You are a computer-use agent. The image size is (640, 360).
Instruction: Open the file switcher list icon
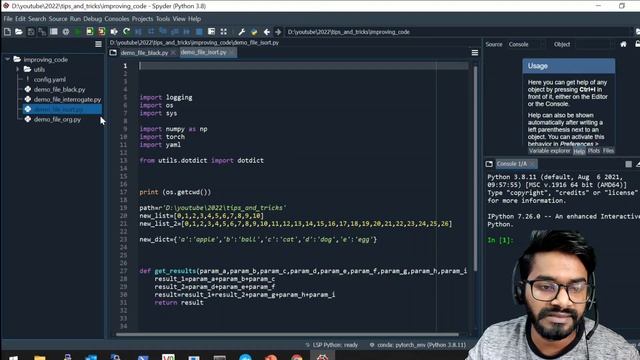coord(53,32)
